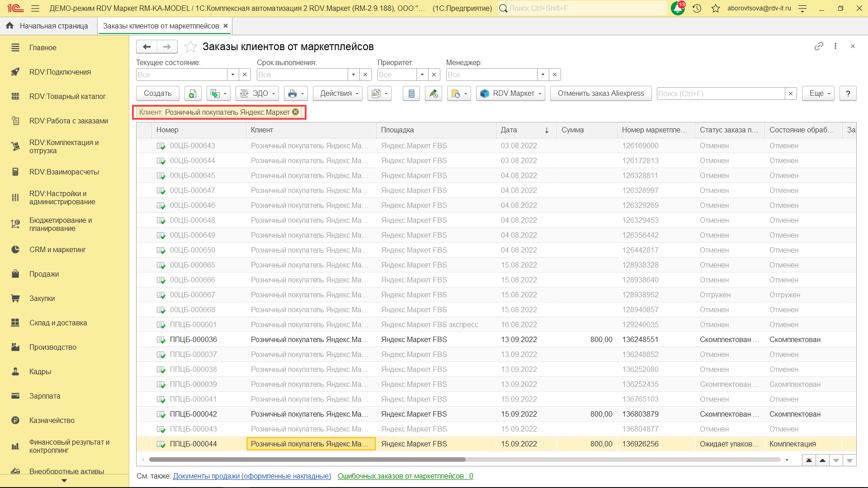Click the copy document icon next to Создать

tap(193, 94)
